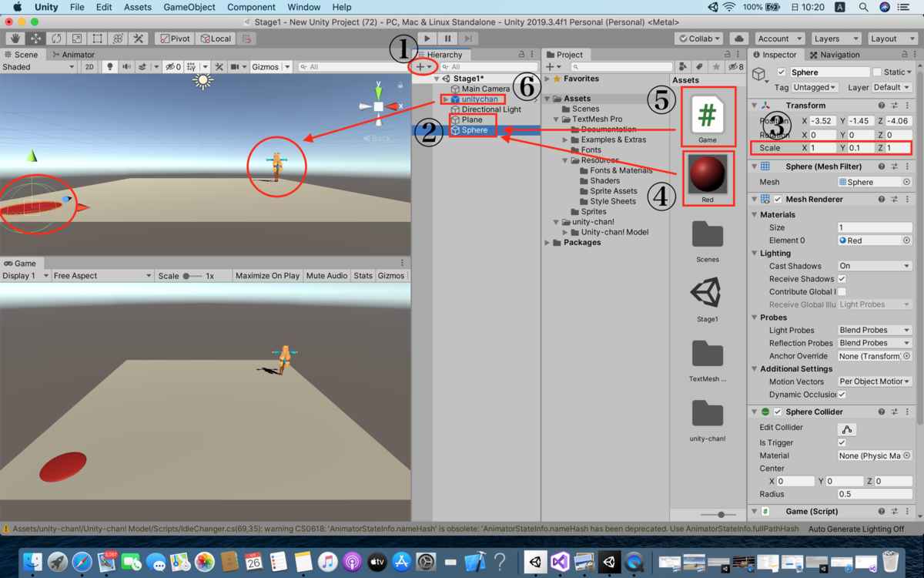Open App Store from the Dock
Image resolution: width=924 pixels, height=578 pixels.
click(x=401, y=562)
